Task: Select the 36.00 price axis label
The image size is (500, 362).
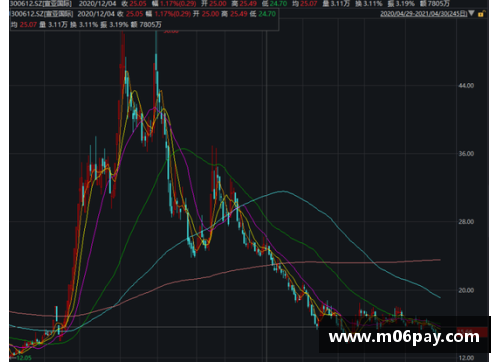Action: pos(466,154)
